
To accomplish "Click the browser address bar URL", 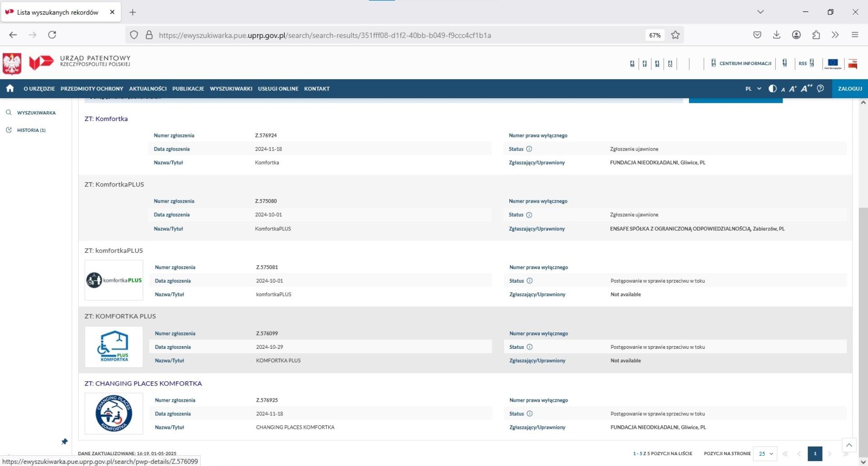I will tap(325, 35).
